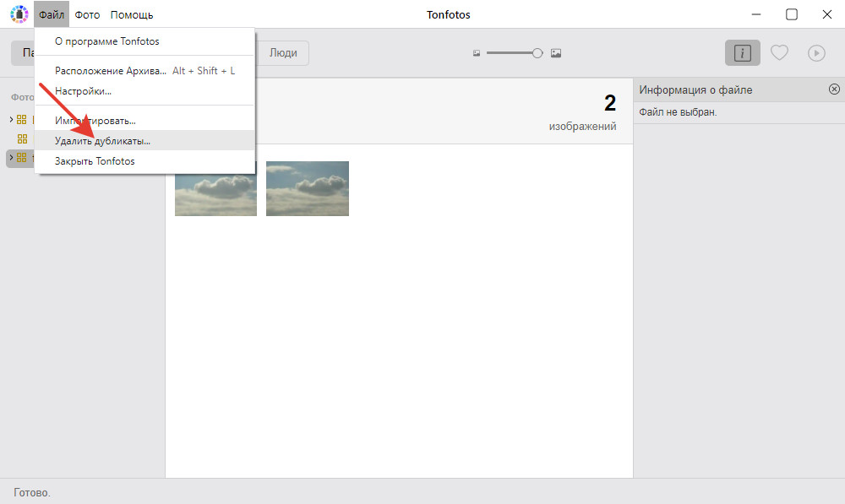Select the second folder grid icon
This screenshot has height=504, width=845.
(22, 139)
